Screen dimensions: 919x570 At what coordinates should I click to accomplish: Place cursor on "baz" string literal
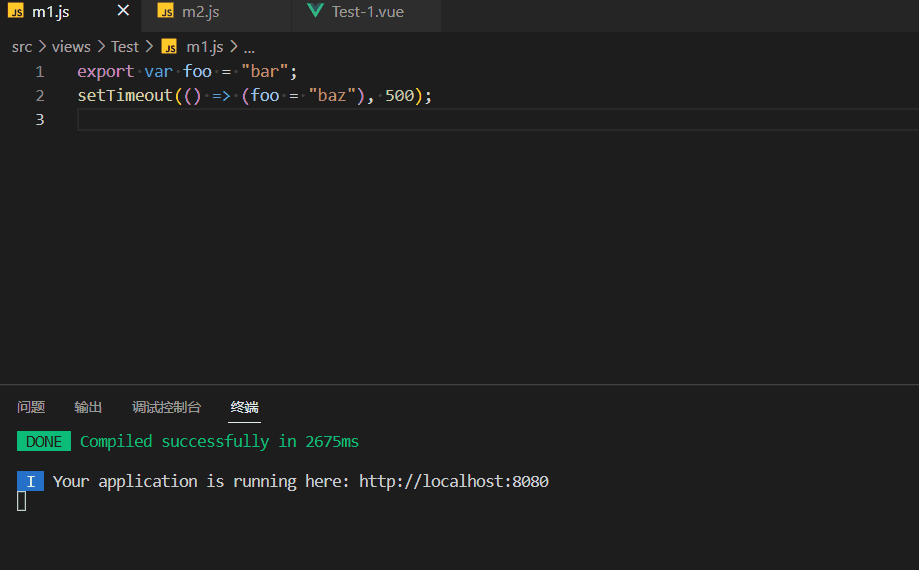click(332, 95)
